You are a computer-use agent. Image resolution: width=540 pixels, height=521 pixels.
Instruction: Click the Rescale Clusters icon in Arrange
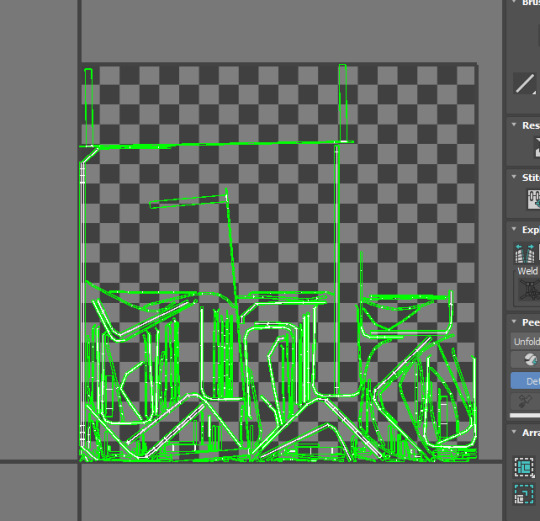524,494
